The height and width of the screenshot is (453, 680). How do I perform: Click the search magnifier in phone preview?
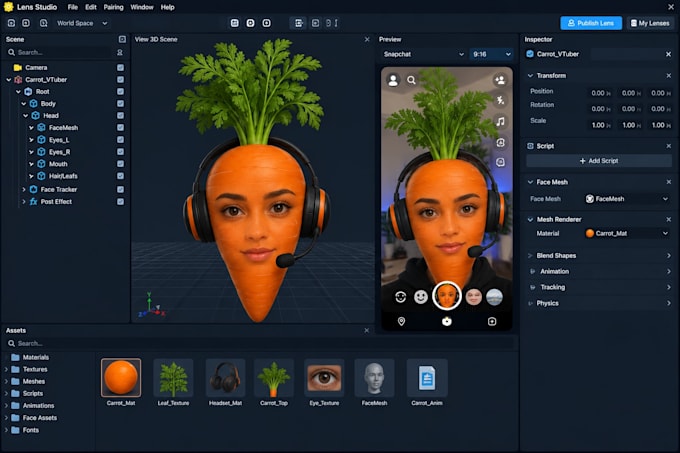[x=411, y=80]
